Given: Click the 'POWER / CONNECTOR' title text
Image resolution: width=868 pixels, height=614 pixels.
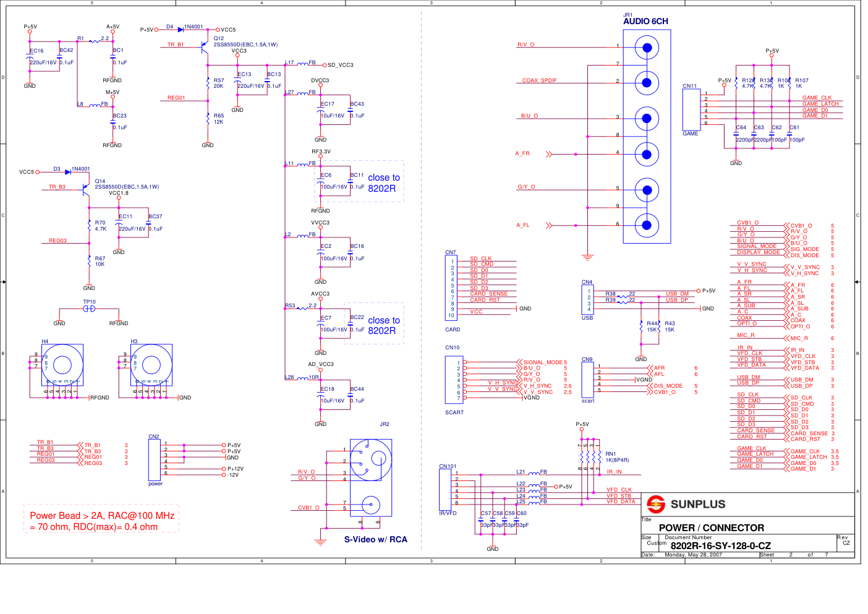Looking at the screenshot, I should point(712,527).
